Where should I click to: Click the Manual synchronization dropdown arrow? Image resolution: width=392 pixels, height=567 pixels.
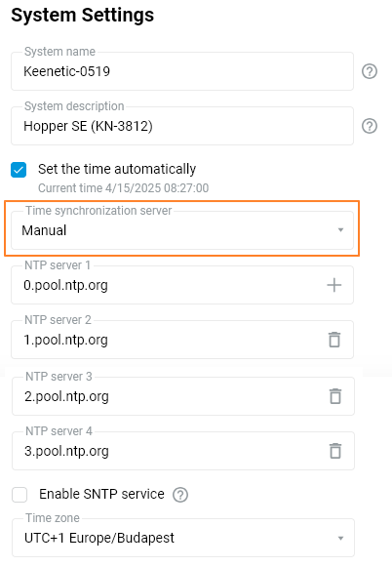(340, 230)
